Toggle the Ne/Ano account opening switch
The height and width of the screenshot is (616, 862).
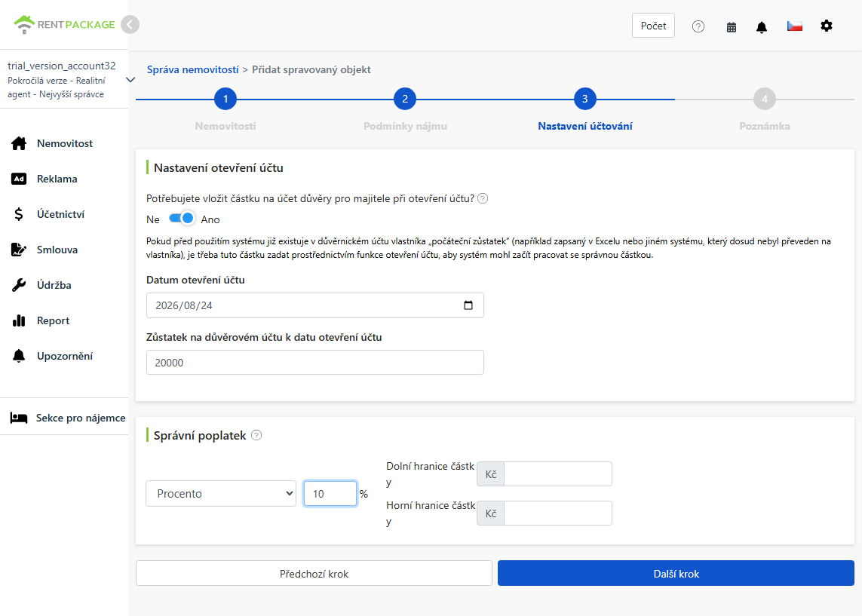(x=182, y=219)
